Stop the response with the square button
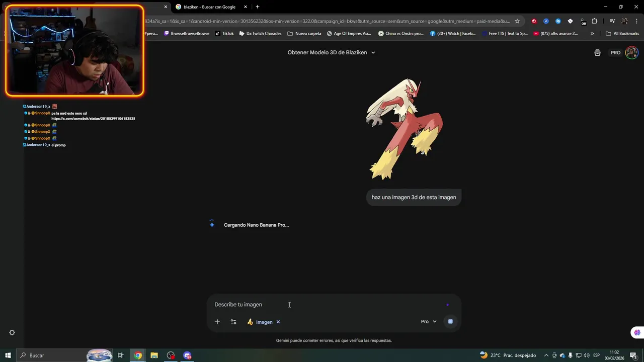644x362 pixels. [450, 322]
